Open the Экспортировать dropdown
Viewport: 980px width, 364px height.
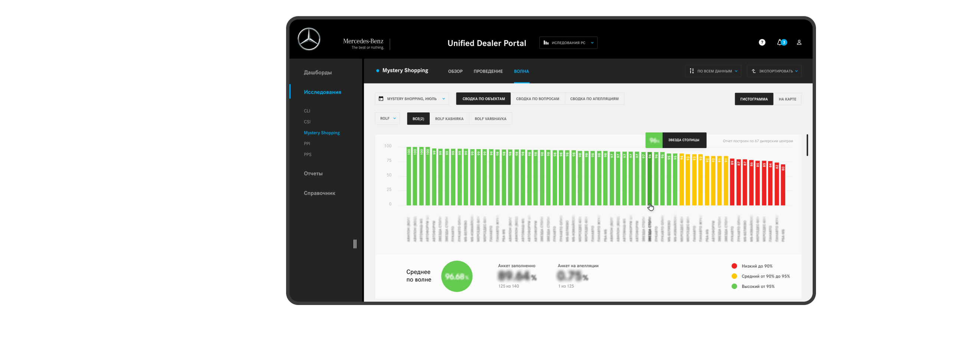point(774,71)
